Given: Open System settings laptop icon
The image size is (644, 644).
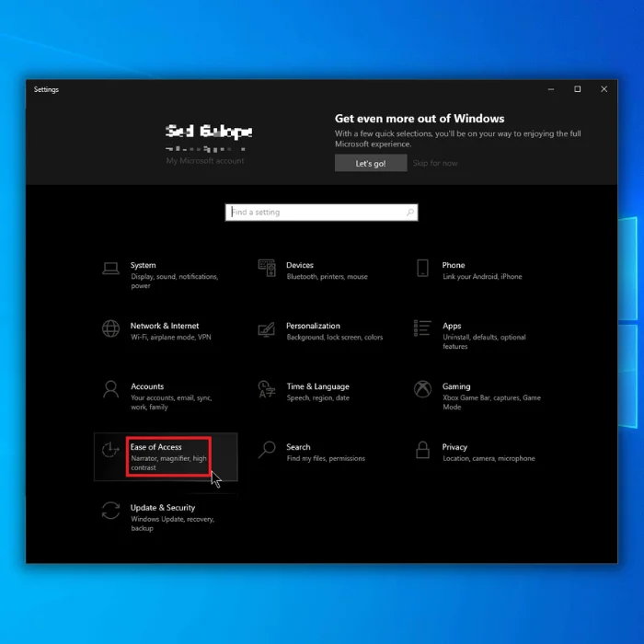Looking at the screenshot, I should pos(110,269).
